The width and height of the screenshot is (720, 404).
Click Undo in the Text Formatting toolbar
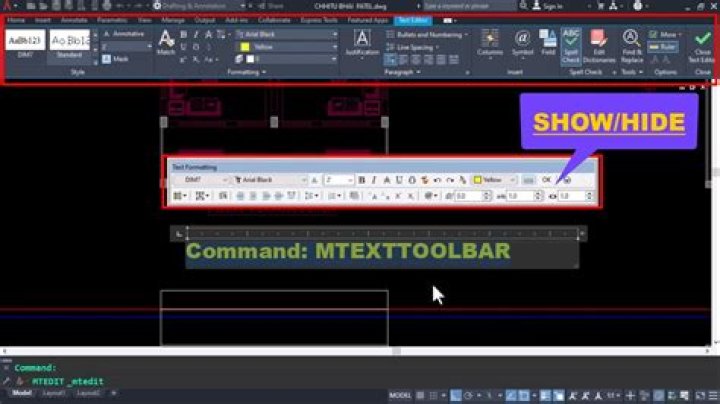click(x=437, y=180)
